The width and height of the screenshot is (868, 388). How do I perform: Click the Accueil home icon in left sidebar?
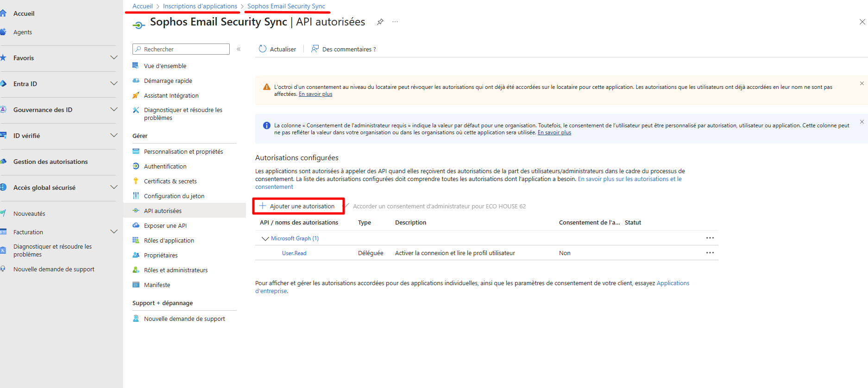click(3, 13)
